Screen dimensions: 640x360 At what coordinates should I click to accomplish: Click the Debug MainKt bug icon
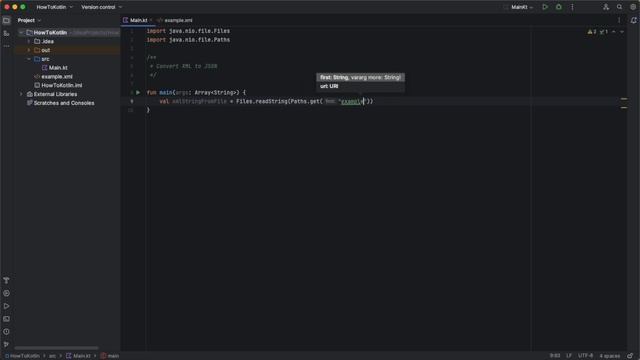tap(558, 7)
